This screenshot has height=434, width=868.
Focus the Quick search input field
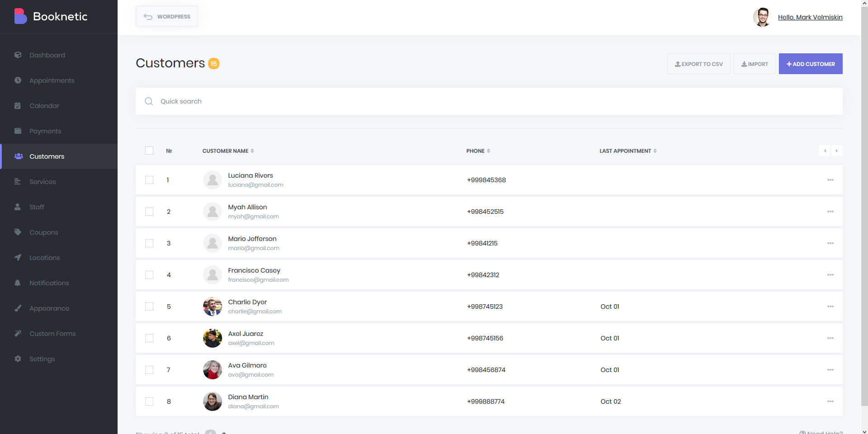pos(489,101)
